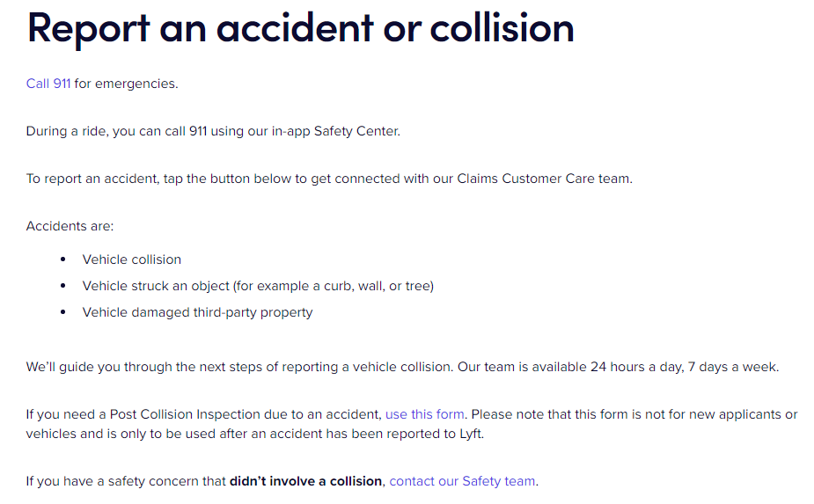
Task: Open the 'contact our Safety team' link
Action: (x=462, y=481)
